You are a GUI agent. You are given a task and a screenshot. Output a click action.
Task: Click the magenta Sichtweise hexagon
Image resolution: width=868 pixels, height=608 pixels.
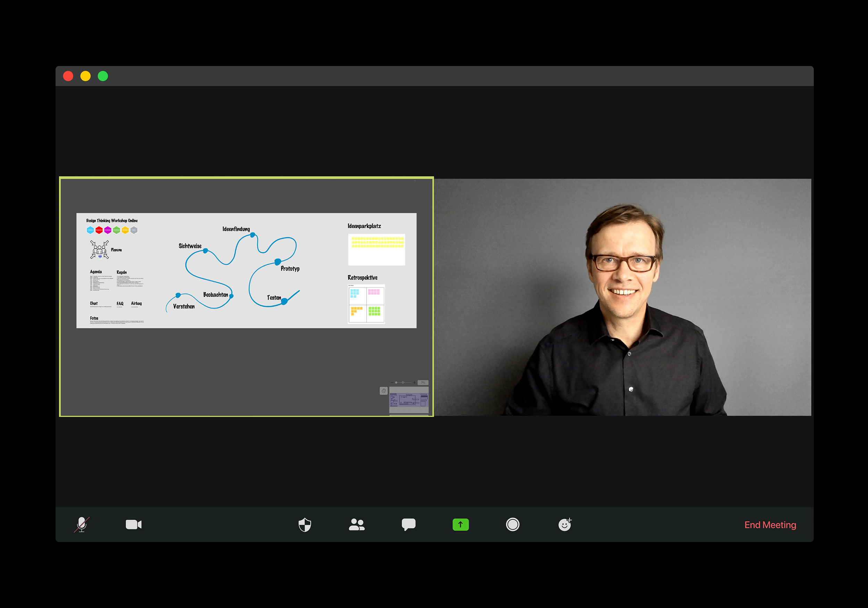click(x=108, y=230)
